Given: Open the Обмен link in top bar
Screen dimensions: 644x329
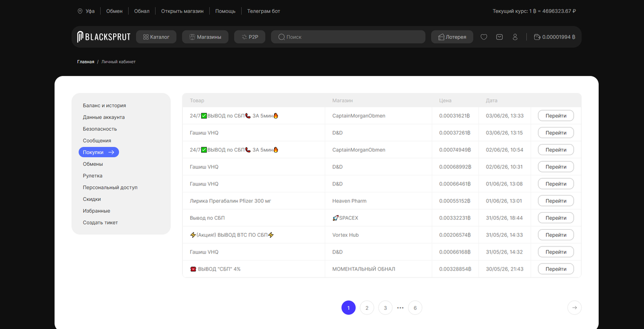Looking at the screenshot, I should (114, 11).
